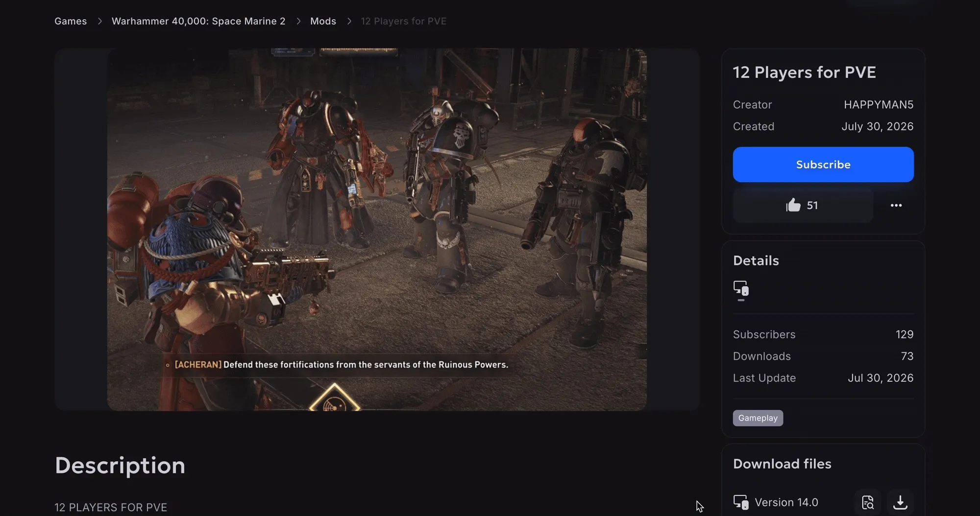
Task: Open the mod screenshot image
Action: pyautogui.click(x=377, y=229)
